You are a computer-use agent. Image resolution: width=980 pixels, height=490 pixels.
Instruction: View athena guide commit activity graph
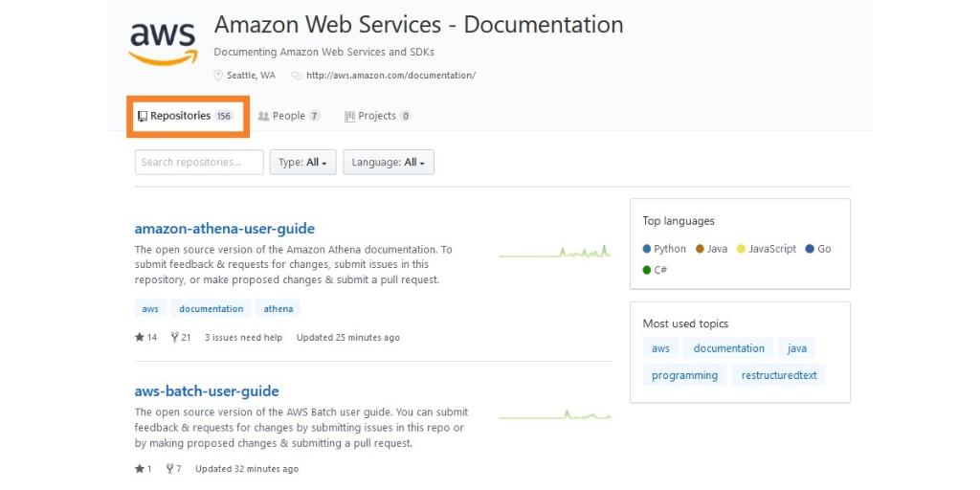555,252
